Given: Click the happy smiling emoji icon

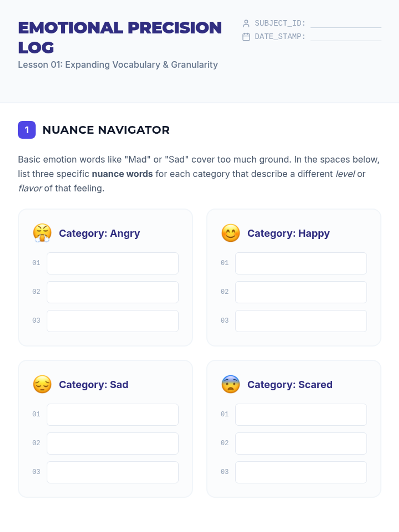Looking at the screenshot, I should [x=230, y=233].
